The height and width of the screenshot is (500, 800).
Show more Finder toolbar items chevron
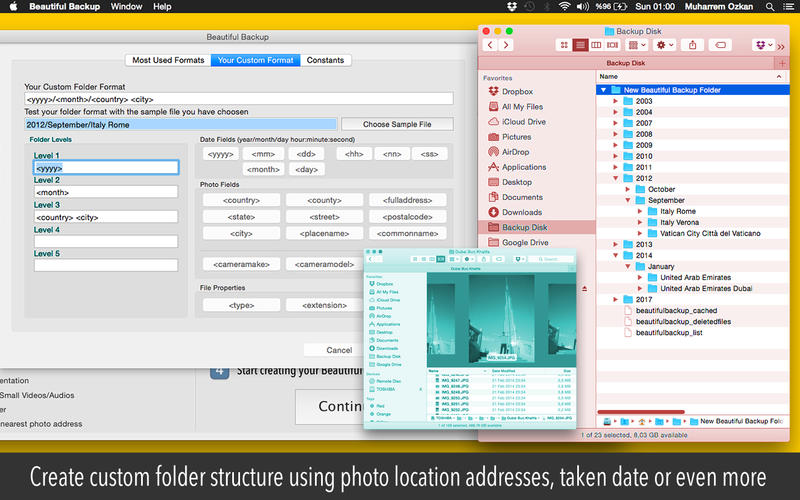click(781, 46)
